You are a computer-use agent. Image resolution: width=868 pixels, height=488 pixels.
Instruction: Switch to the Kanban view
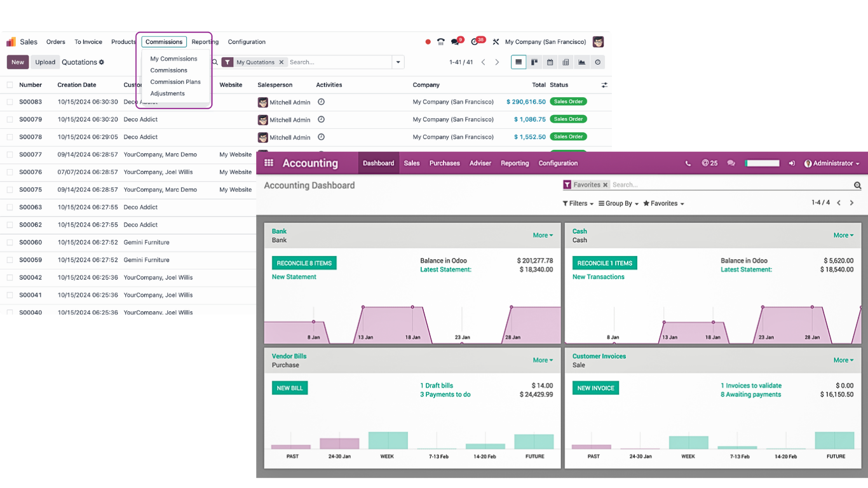(x=534, y=62)
